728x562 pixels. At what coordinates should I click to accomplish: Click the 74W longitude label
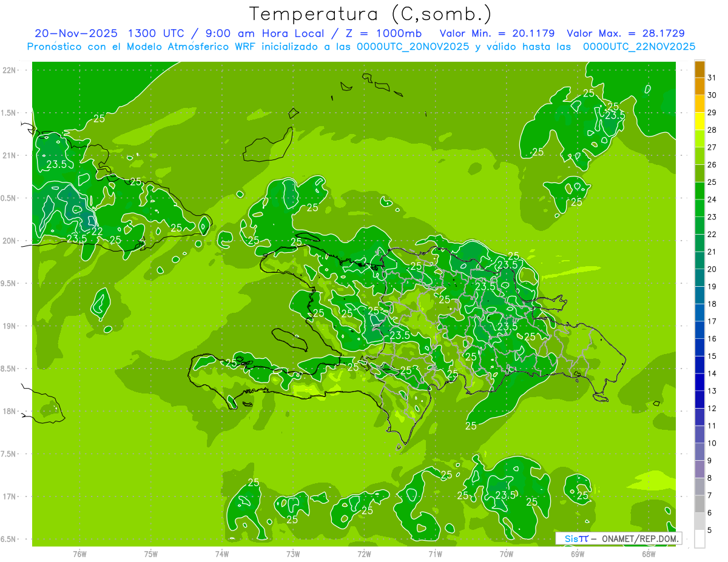(x=222, y=554)
